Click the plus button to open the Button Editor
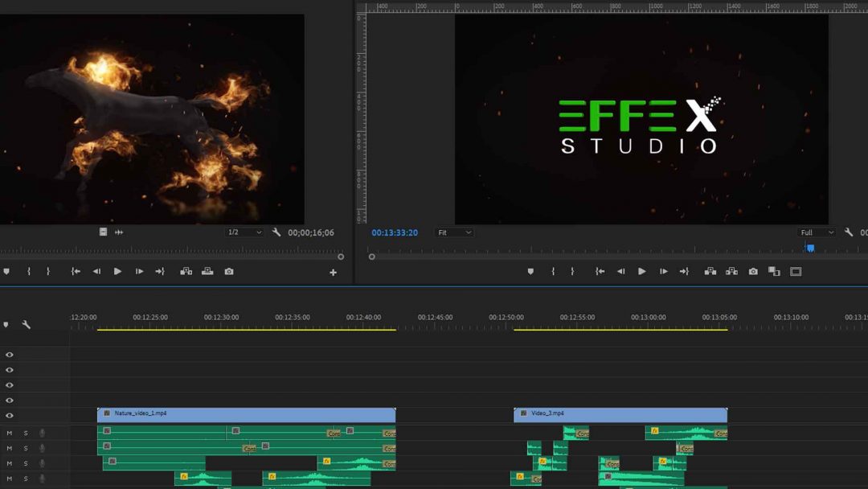The height and width of the screenshot is (489, 868). 333,272
